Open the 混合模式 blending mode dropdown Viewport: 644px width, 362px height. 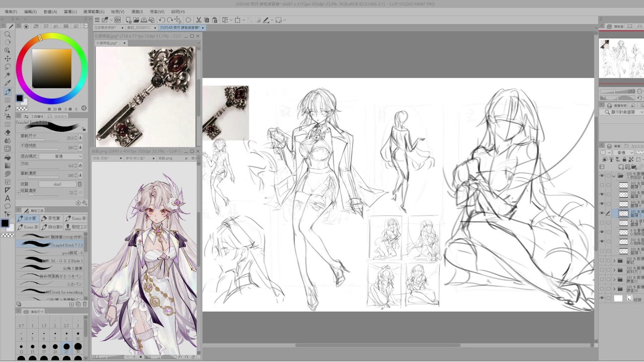[x=60, y=156]
